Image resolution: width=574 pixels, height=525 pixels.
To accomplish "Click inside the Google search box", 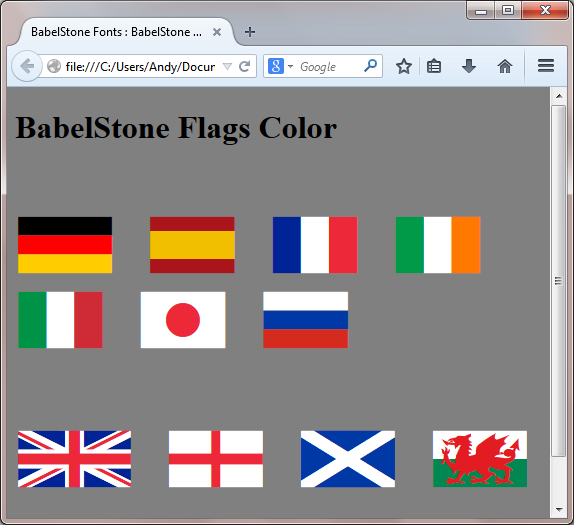I will (329, 66).
